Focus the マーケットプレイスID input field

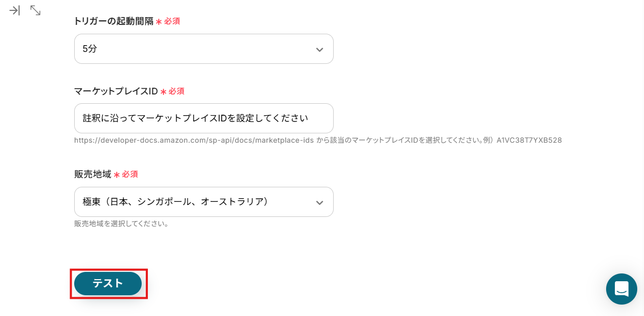coord(203,118)
